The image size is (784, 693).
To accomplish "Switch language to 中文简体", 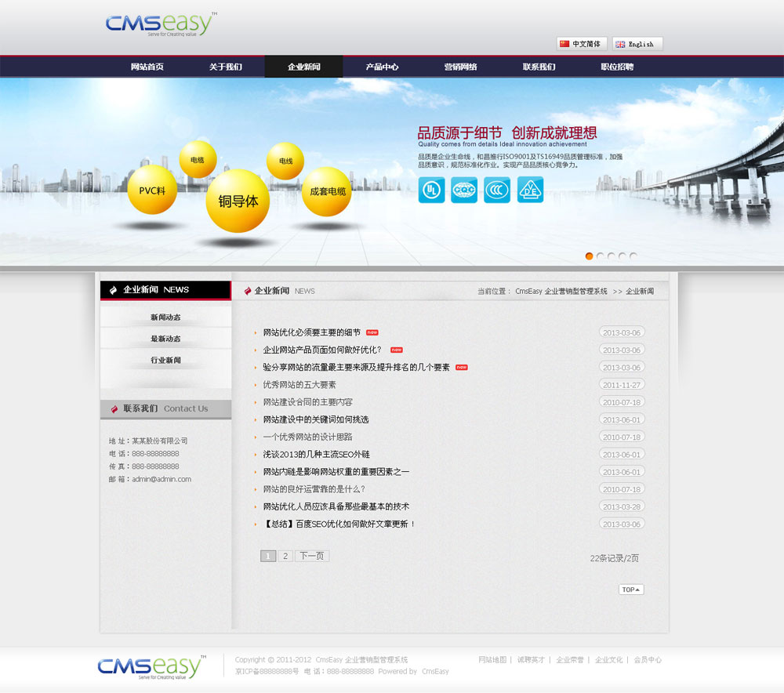I will [581, 44].
